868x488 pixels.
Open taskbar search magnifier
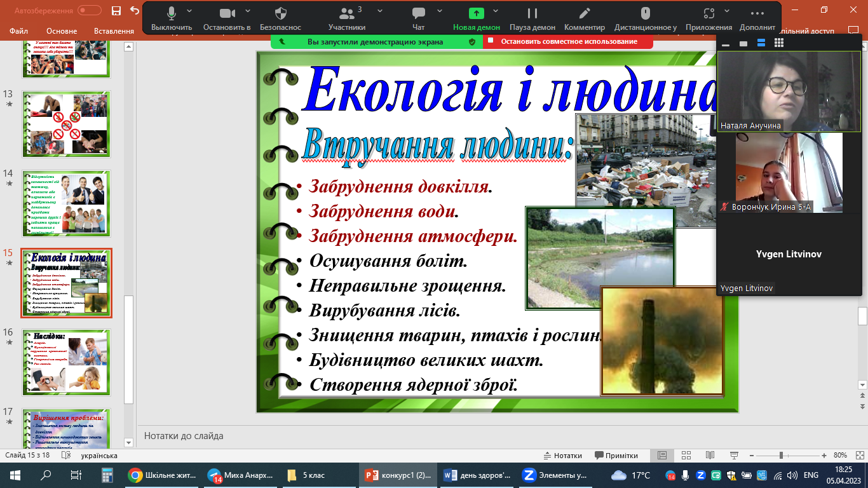pos(46,475)
